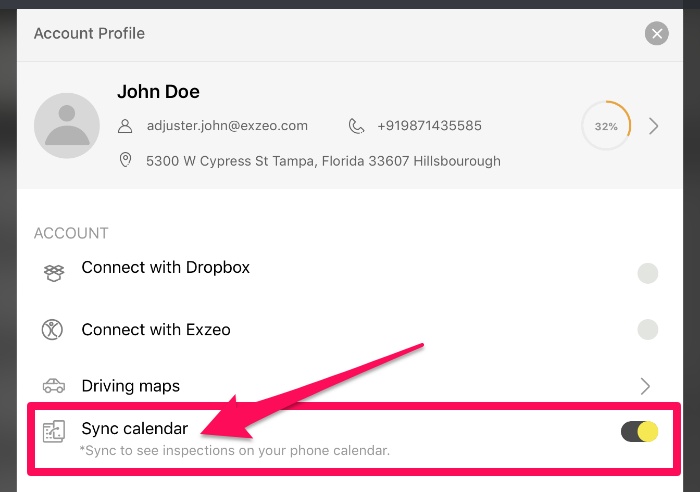Viewport: 700px width, 492px height.
Task: Toggle Connect with Exzeo switch
Action: click(647, 329)
